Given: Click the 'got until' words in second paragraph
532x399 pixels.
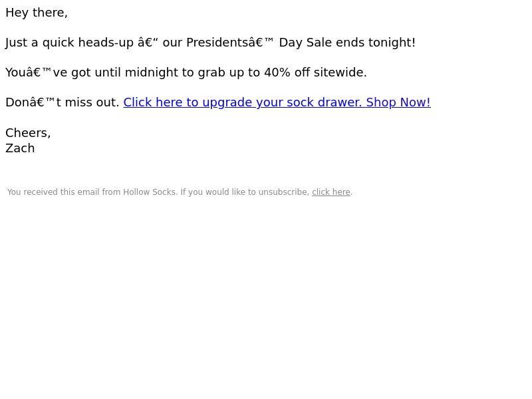Looking at the screenshot, I should tap(96, 72).
